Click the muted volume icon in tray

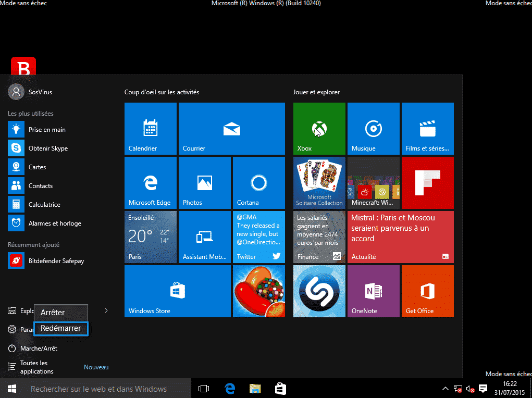(x=470, y=389)
